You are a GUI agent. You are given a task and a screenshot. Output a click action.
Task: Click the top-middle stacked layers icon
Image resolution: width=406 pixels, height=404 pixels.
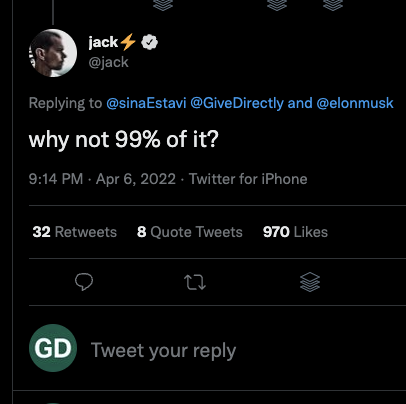pyautogui.click(x=277, y=5)
